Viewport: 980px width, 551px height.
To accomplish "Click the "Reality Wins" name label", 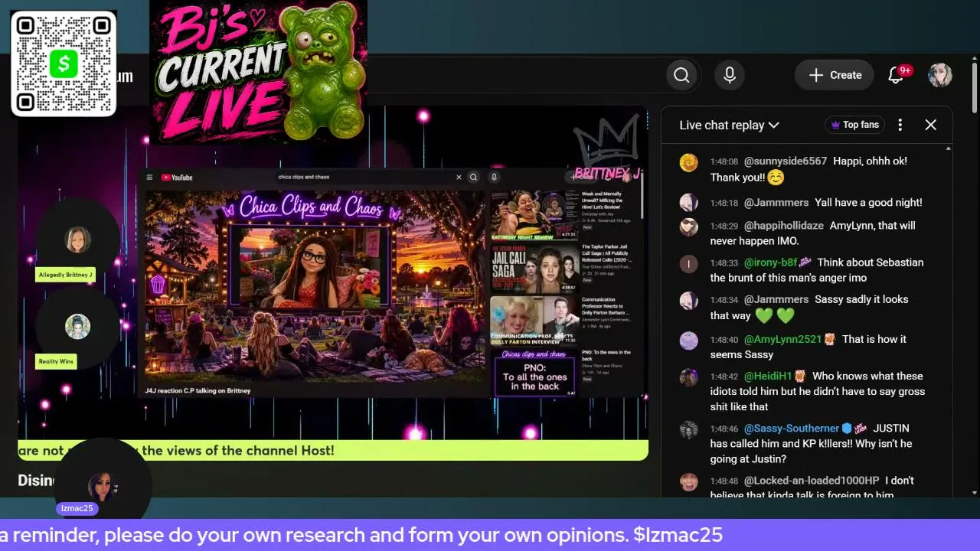I will (x=57, y=361).
